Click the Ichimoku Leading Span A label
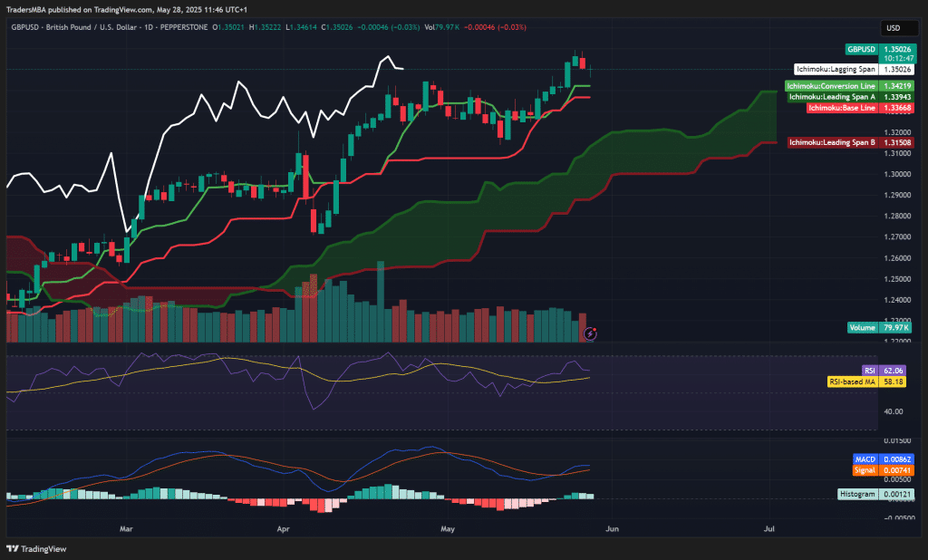 coord(832,97)
